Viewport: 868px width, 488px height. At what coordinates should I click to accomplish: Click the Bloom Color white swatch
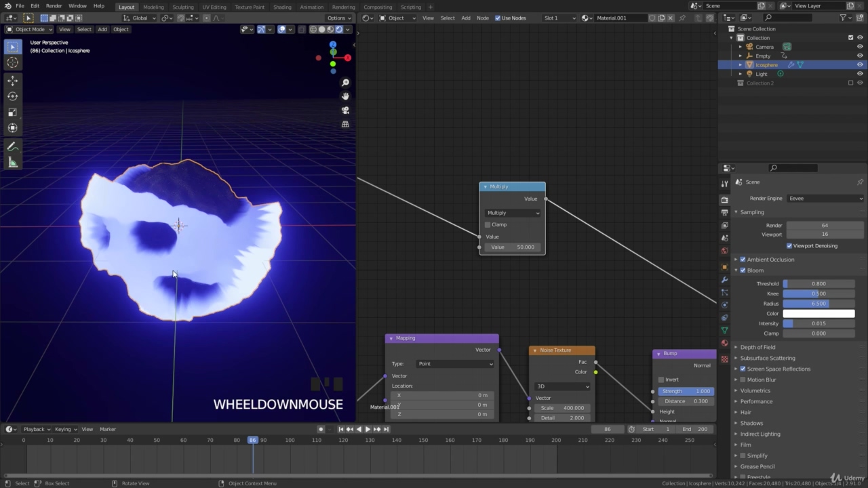click(818, 314)
